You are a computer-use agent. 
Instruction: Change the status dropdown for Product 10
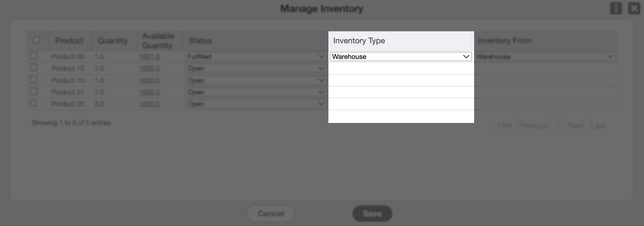point(256,80)
